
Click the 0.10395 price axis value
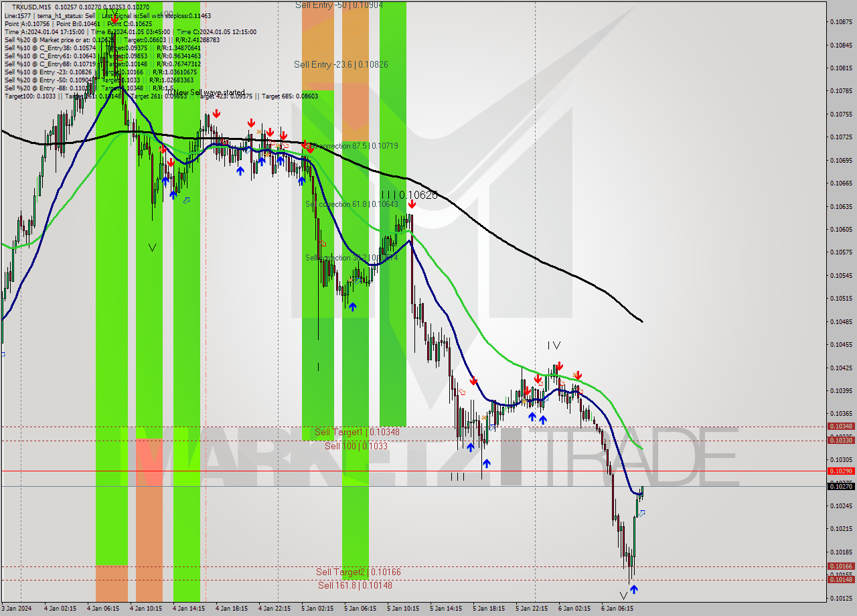[x=841, y=390]
